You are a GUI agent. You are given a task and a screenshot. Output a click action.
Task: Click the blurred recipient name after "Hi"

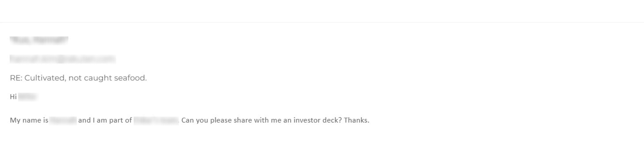pyautogui.click(x=27, y=97)
